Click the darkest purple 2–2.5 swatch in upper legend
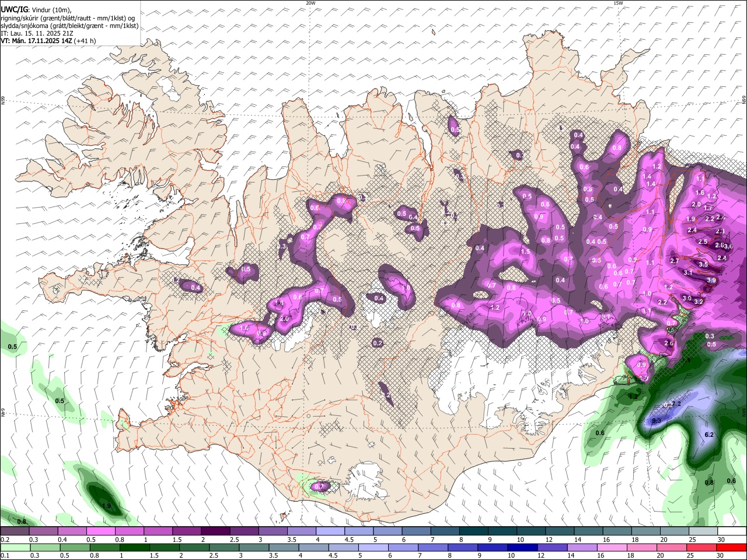Image resolution: width=747 pixels, height=560 pixels. point(215,531)
